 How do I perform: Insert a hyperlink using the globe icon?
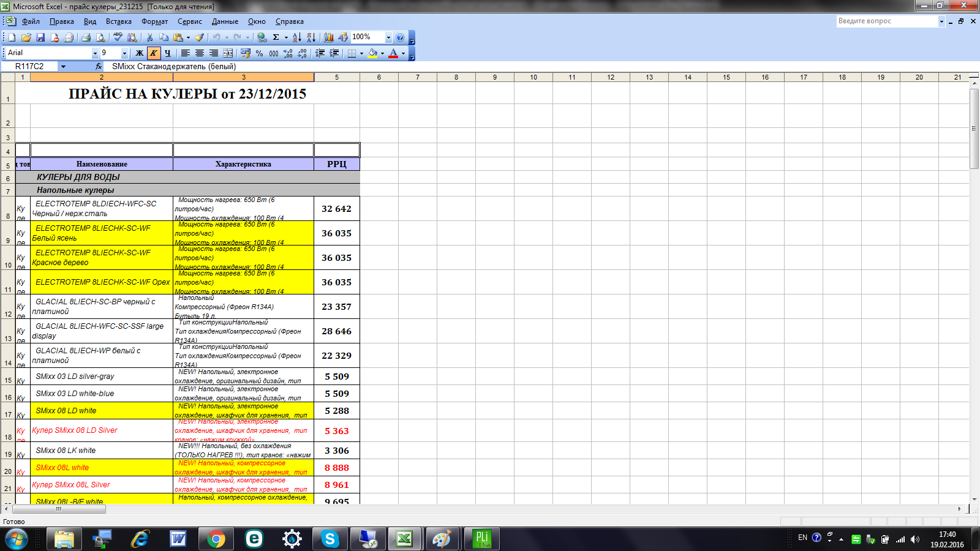click(262, 37)
